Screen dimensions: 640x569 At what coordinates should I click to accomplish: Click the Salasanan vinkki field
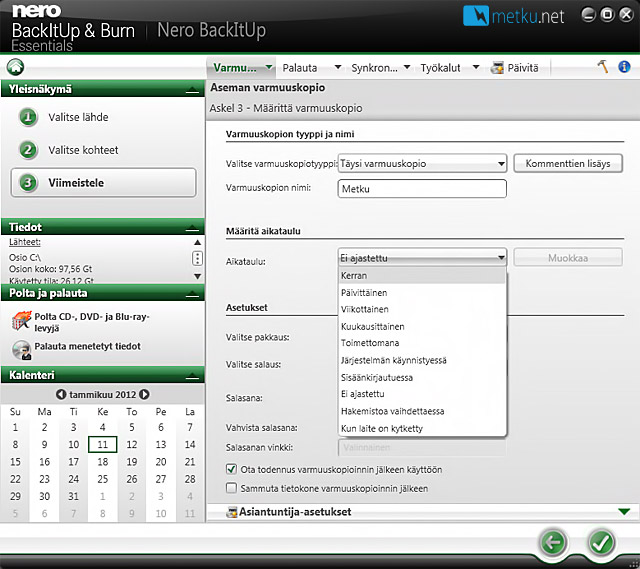422,447
